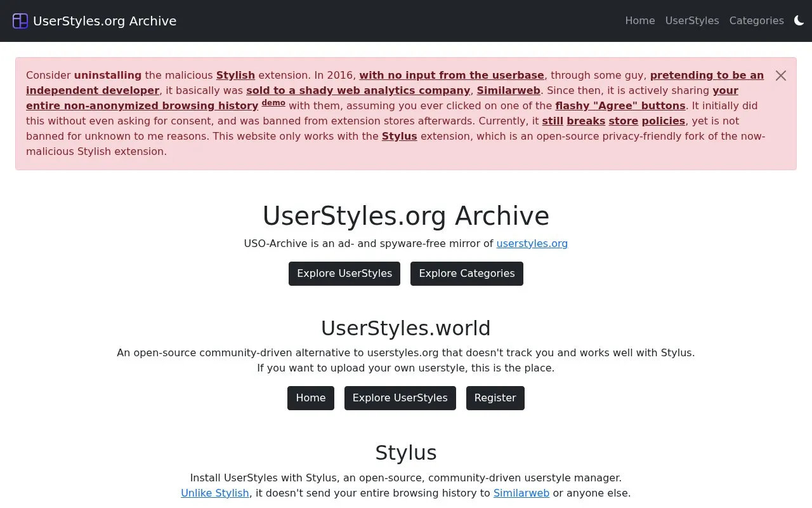Open the userstyles.org link
This screenshot has width=812, height=508.
(x=532, y=243)
